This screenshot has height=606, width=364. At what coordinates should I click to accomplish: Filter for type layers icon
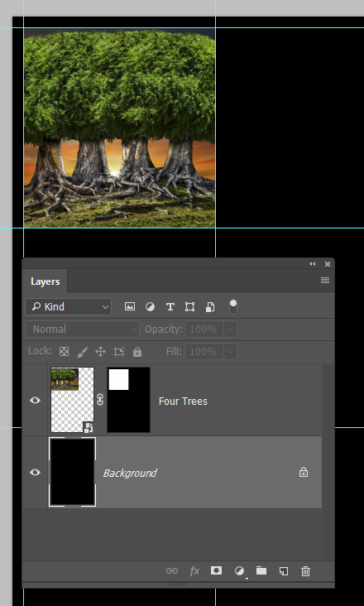click(x=170, y=307)
